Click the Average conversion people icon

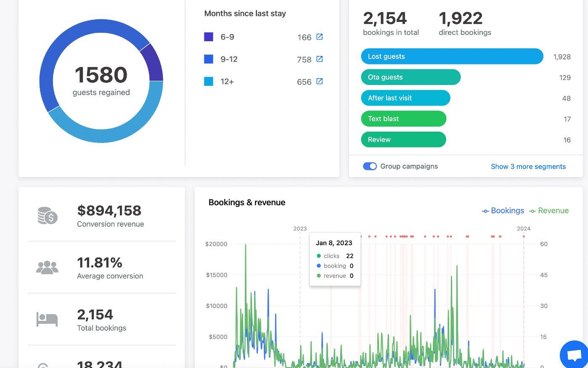click(47, 267)
